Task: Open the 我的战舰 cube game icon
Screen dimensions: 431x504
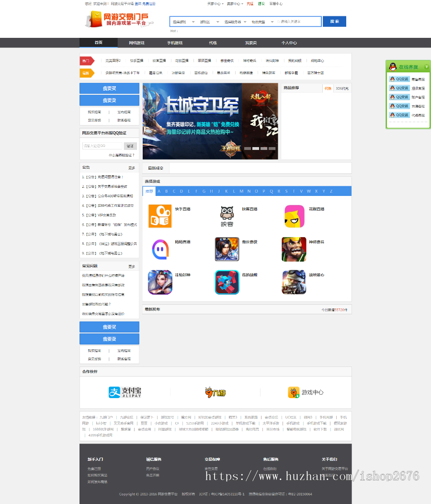Action: coord(227,282)
